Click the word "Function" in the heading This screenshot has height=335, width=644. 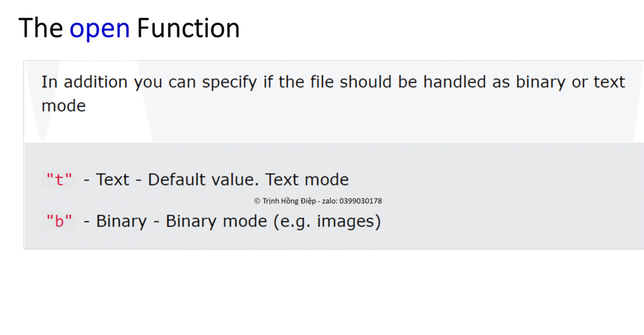(x=188, y=29)
